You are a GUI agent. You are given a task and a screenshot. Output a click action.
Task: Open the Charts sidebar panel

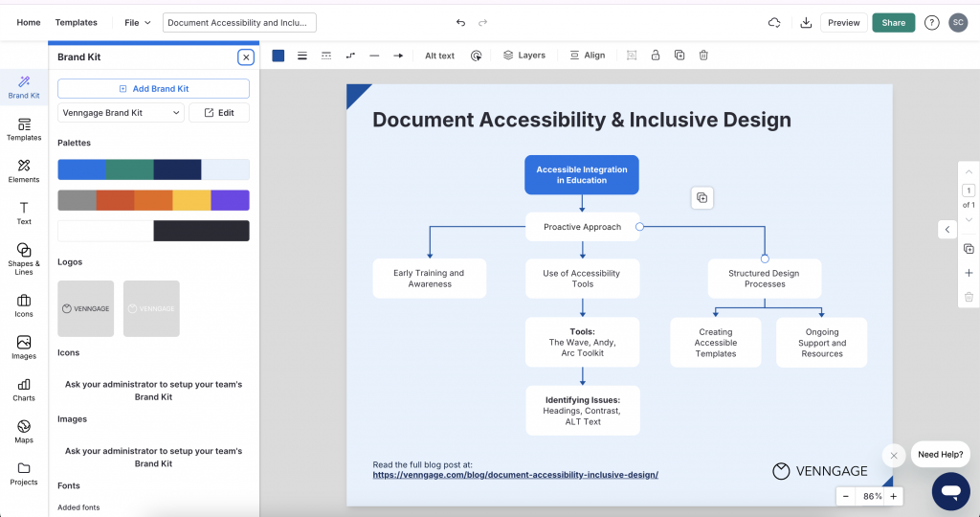pos(24,390)
